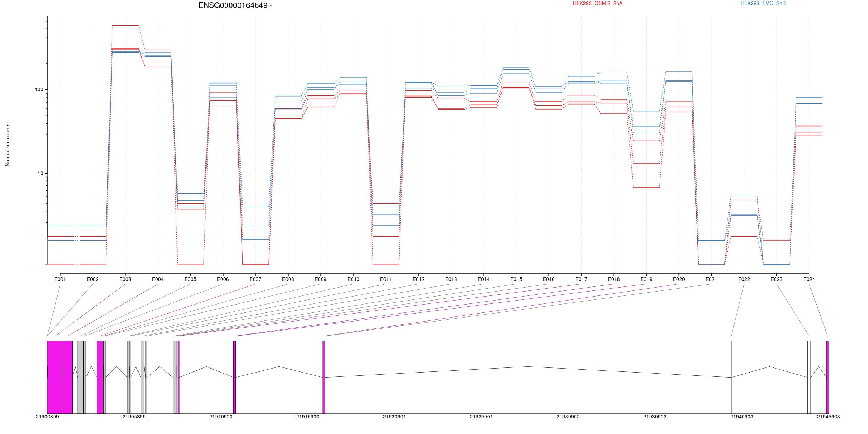This screenshot has height=434, width=868.
Task: Click exon label E022
Action: [744, 279]
